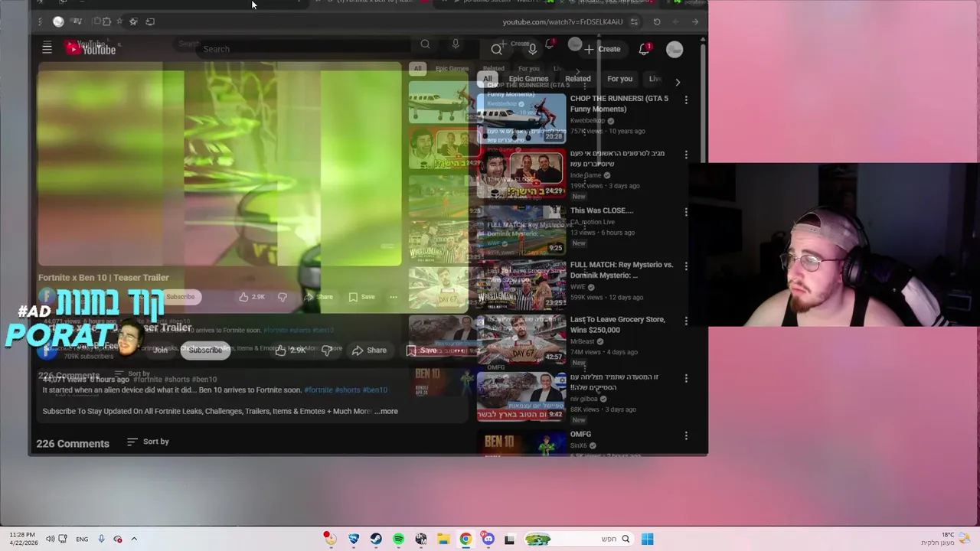Click the YouTube search magnifier icon
Image resolution: width=980 pixels, height=551 pixels.
click(497, 49)
